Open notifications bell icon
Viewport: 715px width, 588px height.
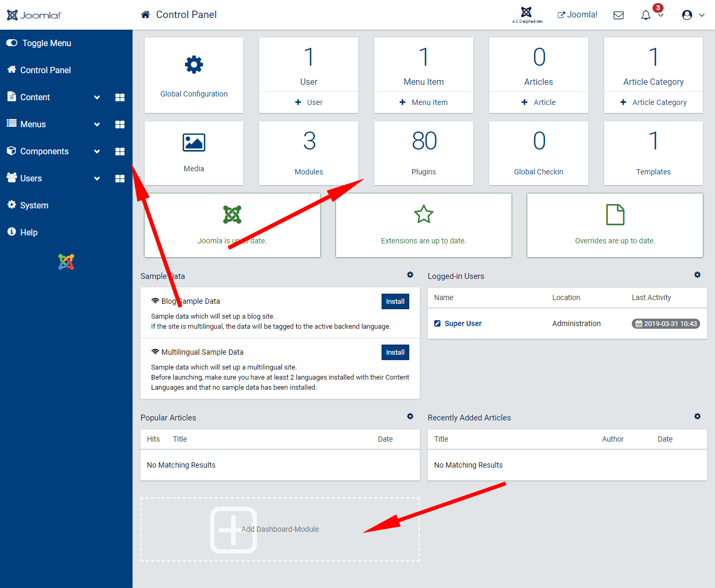click(x=646, y=15)
